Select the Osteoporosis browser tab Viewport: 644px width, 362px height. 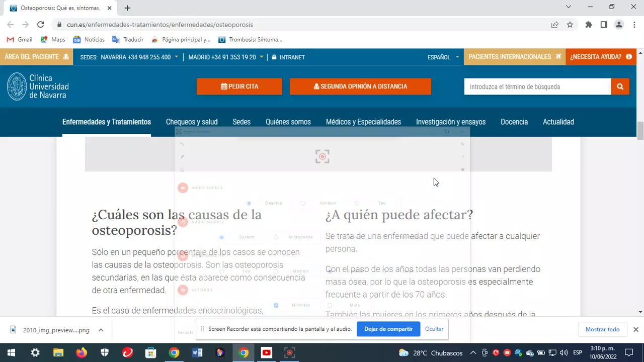click(x=60, y=8)
